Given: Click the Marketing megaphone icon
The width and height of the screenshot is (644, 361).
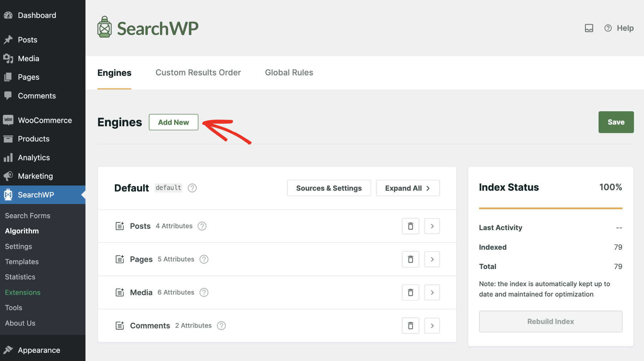Looking at the screenshot, I should point(8,176).
